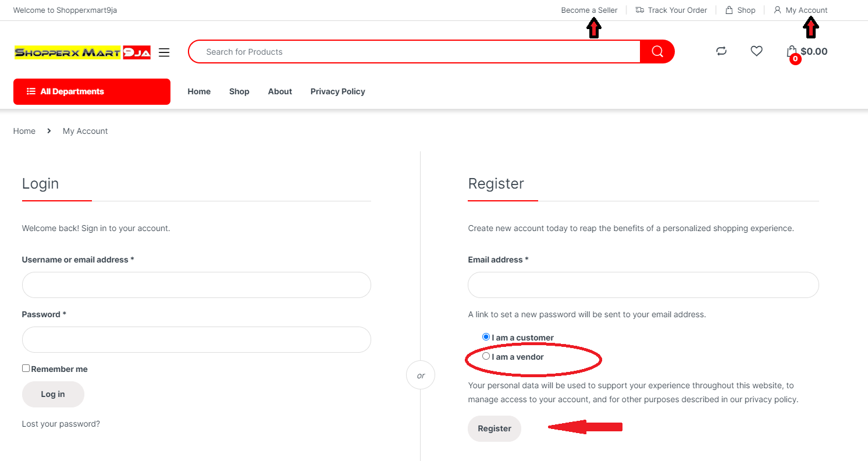Click the Home breadcrumb link
Image resolution: width=868 pixels, height=461 pixels.
coord(24,131)
